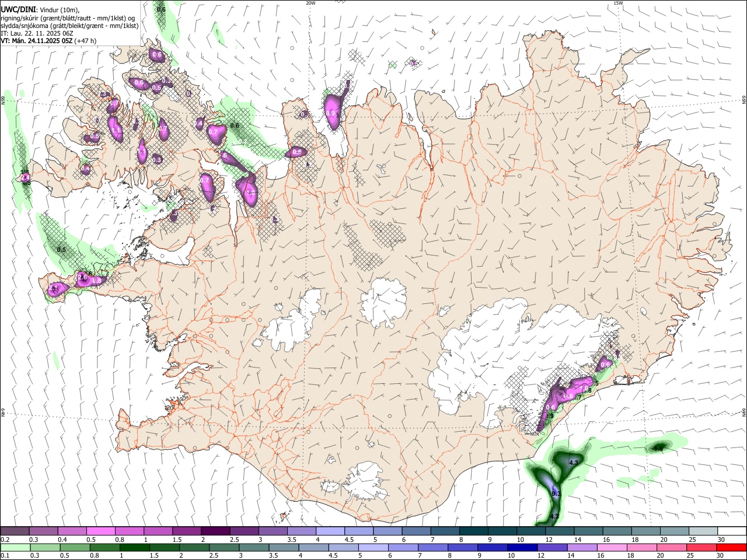Viewport: 747px width, 560px height.
Task: Click the bright red 30 rain legend swatch
Action: tap(732, 548)
